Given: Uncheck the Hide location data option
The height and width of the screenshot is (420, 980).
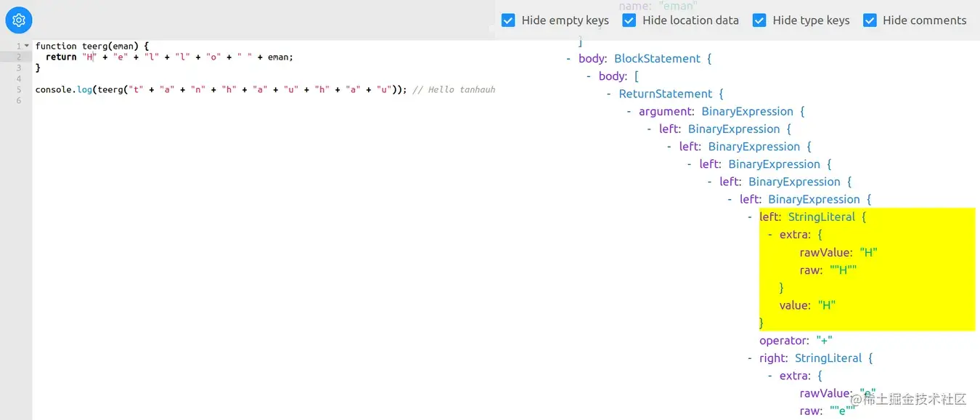Looking at the screenshot, I should [629, 20].
